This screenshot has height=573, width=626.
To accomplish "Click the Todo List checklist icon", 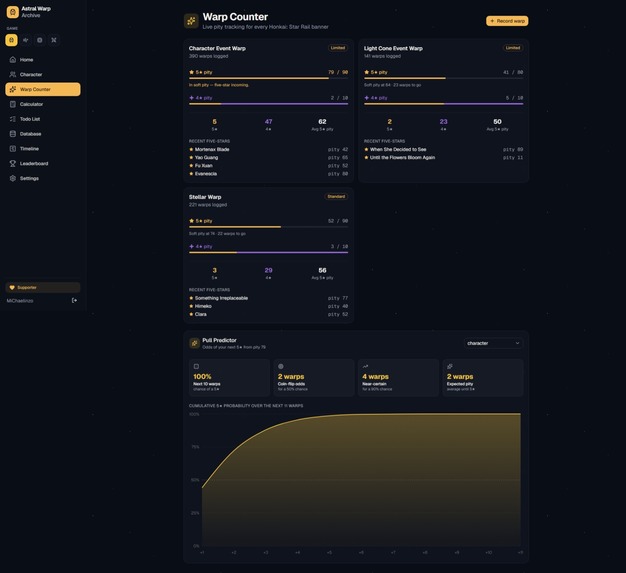I will click(13, 119).
